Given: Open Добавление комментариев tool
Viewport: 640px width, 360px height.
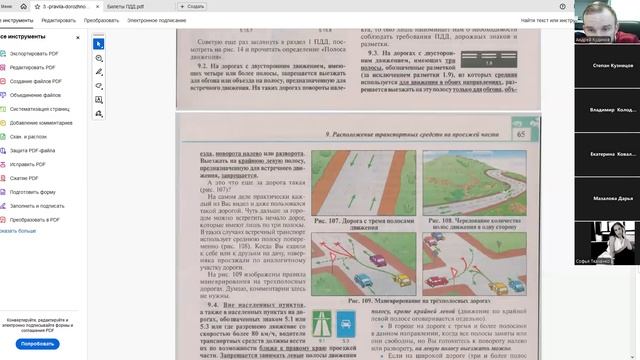Looking at the screenshot, I should (41, 123).
